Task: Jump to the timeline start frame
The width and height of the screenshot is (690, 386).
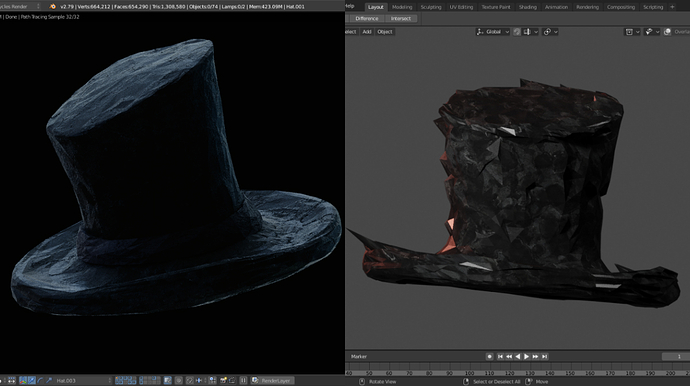Action: [x=500, y=357]
